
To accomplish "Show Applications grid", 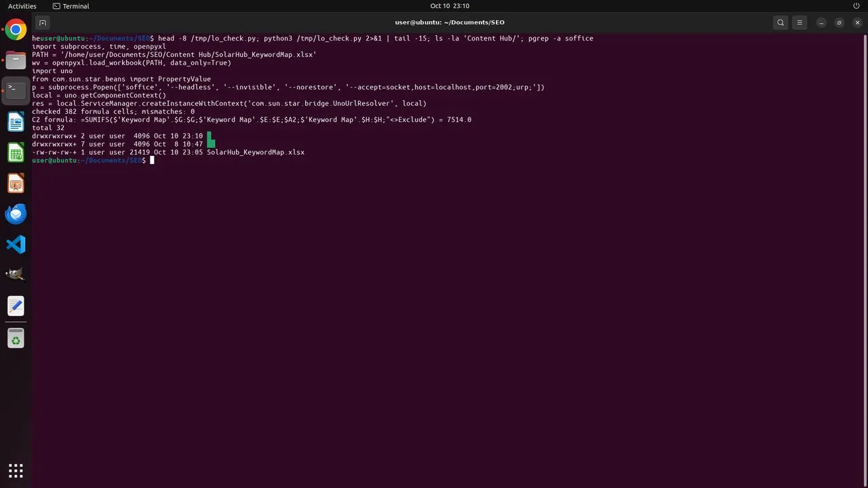I will coord(16,470).
